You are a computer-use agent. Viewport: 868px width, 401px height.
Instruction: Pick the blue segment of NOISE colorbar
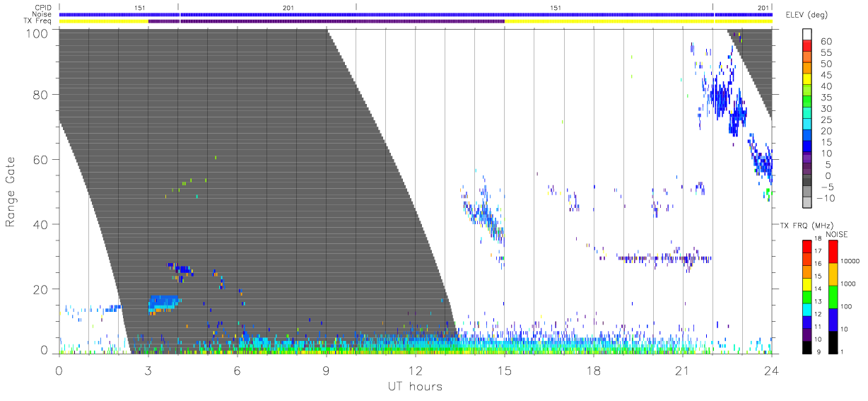(833, 318)
